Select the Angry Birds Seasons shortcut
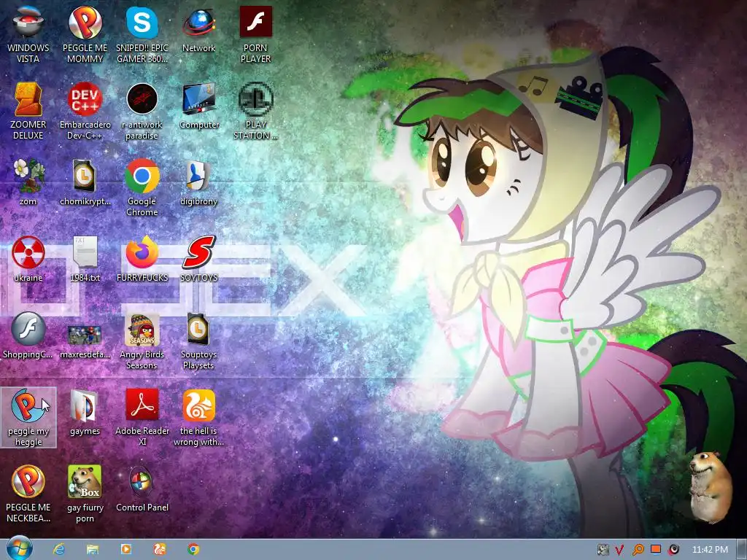Screen dimensions: 747x560 (142, 341)
